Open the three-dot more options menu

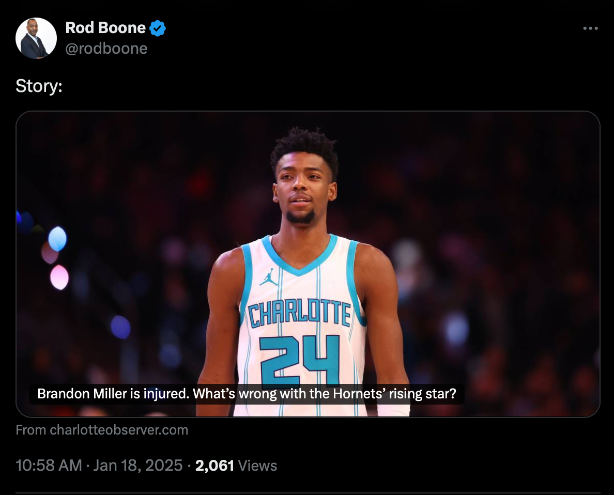click(x=590, y=28)
